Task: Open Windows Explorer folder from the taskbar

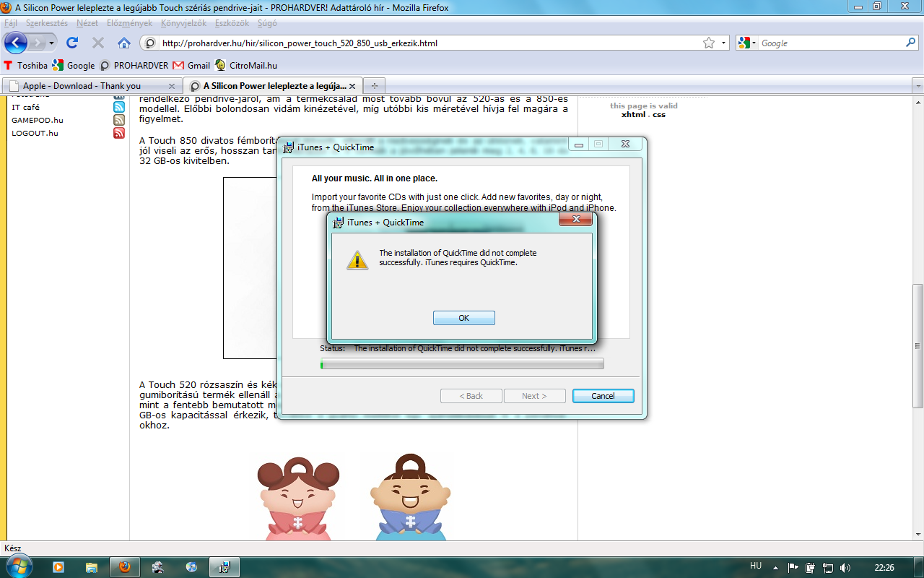Action: coord(91,567)
